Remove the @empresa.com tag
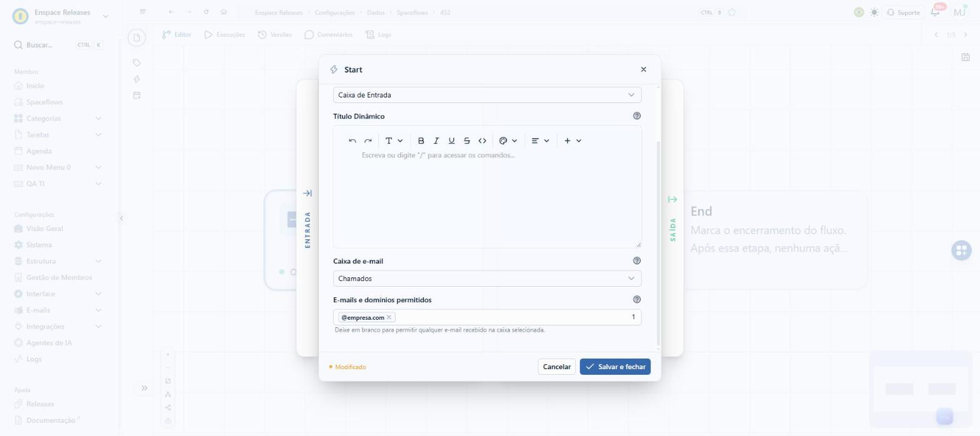 tap(389, 317)
